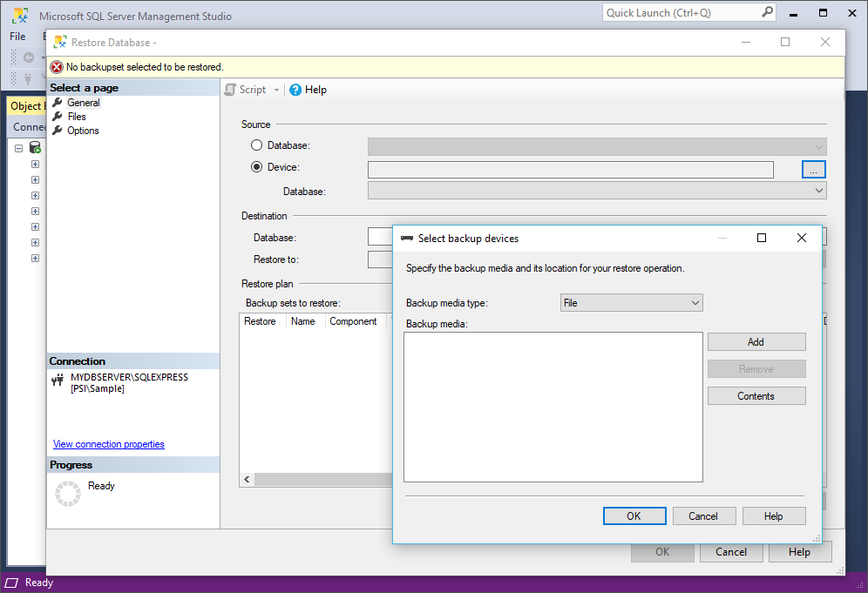
Task: Open the Source Database dropdown below Device
Action: point(597,191)
